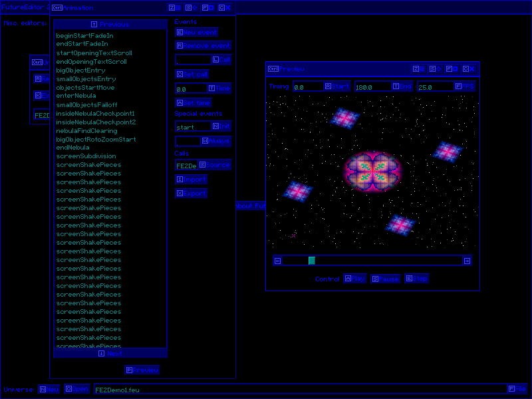532x399 pixels.
Task: Click the Preview button below event list
Action: [142, 370]
